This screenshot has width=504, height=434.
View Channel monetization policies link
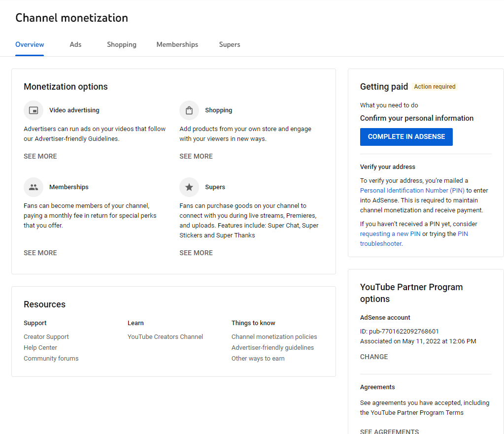tap(274, 336)
